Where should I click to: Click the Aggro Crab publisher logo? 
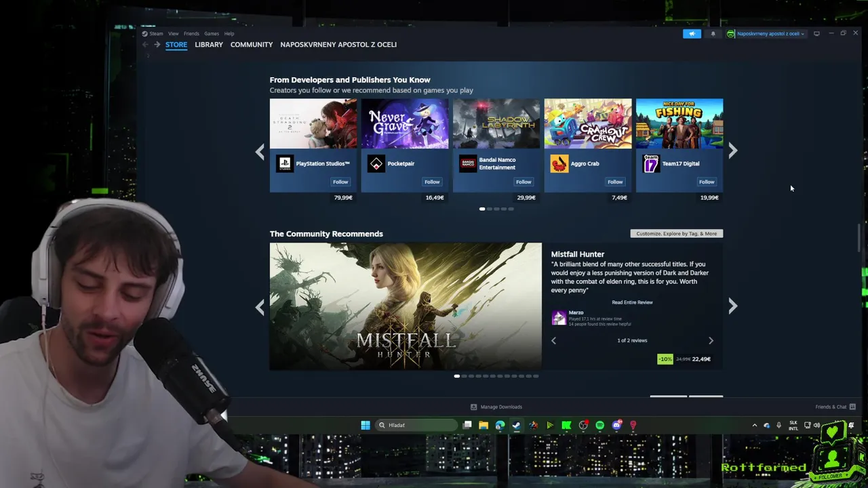point(559,163)
